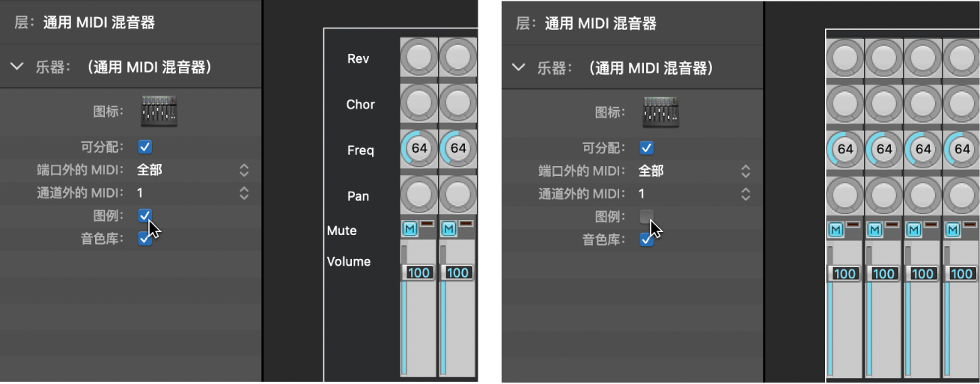Click the 全部 value in right inspector
The height and width of the screenshot is (384, 980).
click(x=651, y=171)
